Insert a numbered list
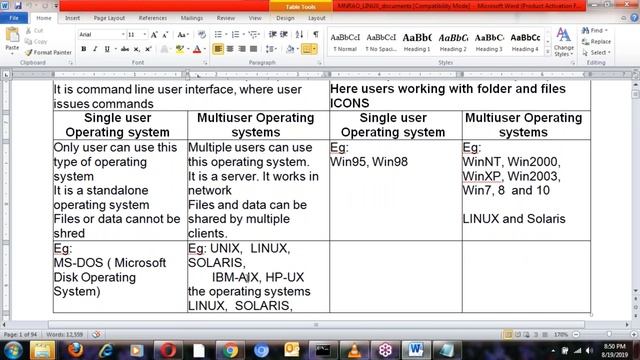The height and width of the screenshot is (360, 640). coord(236,35)
